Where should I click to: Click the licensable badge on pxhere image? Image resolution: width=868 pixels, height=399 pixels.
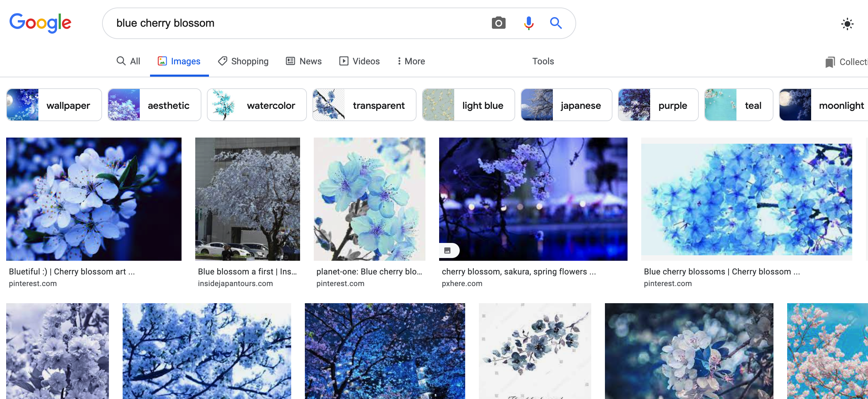pyautogui.click(x=448, y=250)
